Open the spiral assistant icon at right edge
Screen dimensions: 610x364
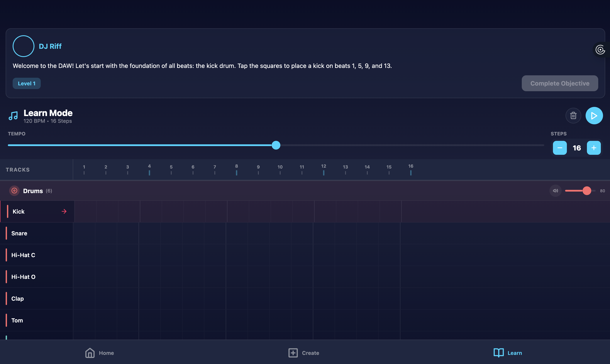click(x=600, y=50)
